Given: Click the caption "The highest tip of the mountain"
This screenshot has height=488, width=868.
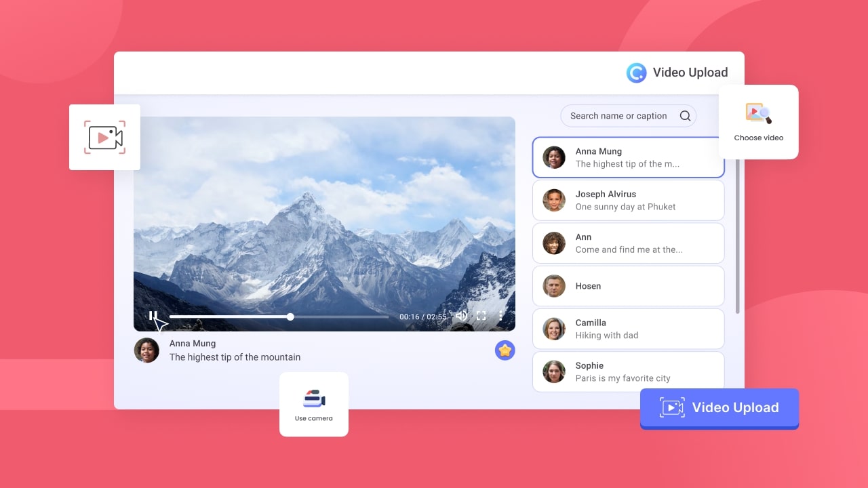Looking at the screenshot, I should point(235,357).
